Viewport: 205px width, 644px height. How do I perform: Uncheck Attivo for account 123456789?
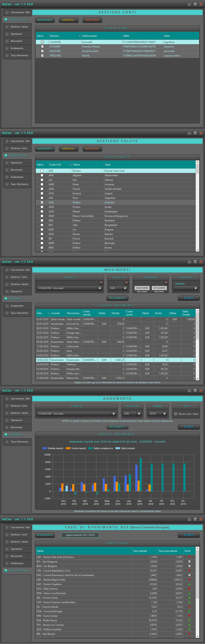point(42,42)
